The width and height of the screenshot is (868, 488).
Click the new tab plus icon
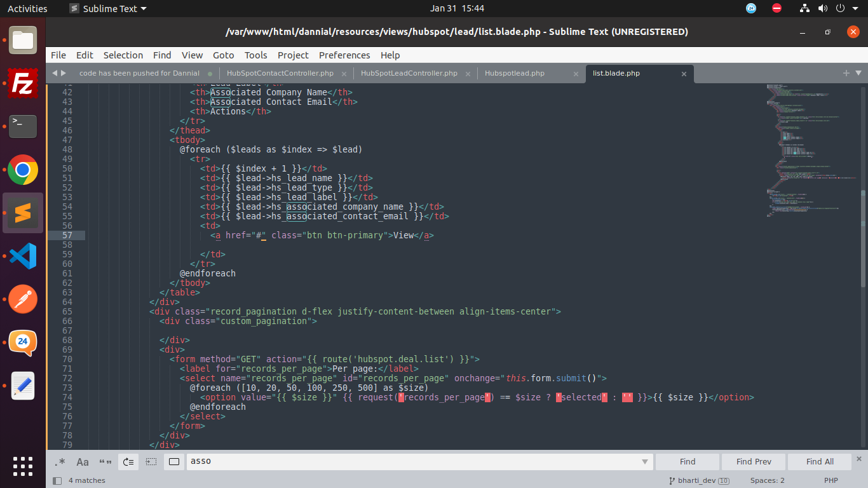(x=846, y=73)
